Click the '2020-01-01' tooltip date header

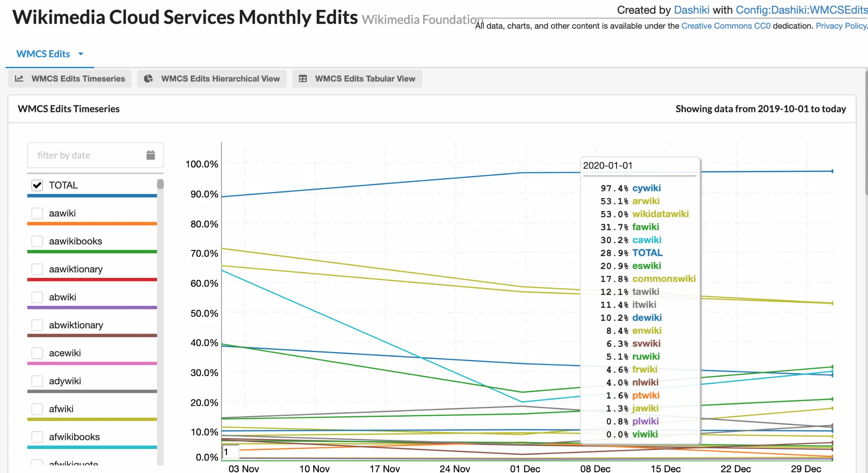(x=608, y=166)
